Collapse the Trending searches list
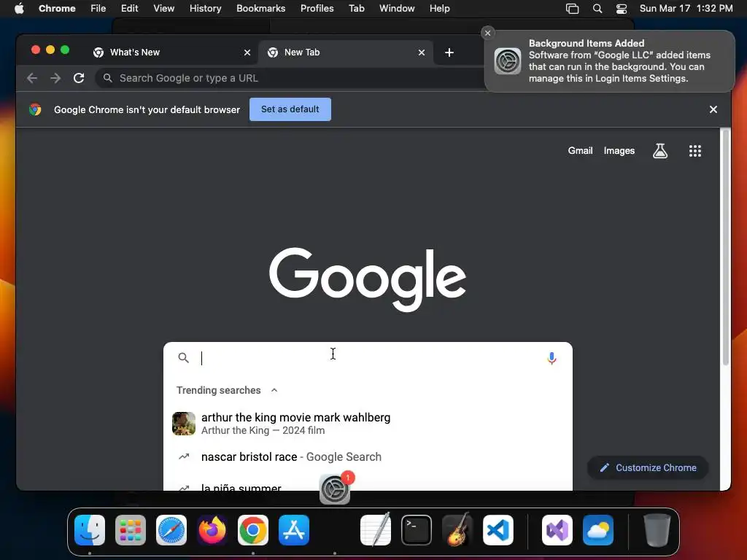Viewport: 747px width, 560px height. 274,390
